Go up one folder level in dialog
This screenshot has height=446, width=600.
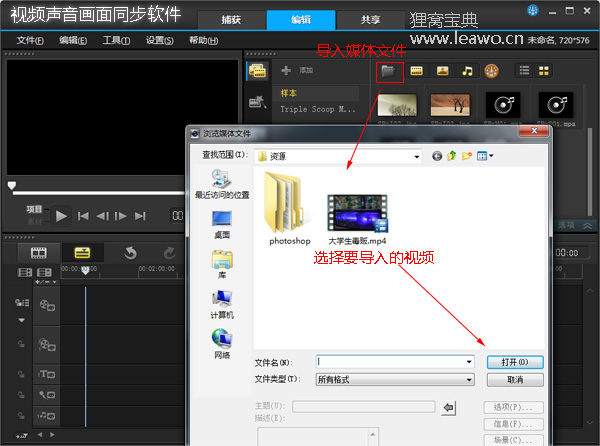coord(452,156)
